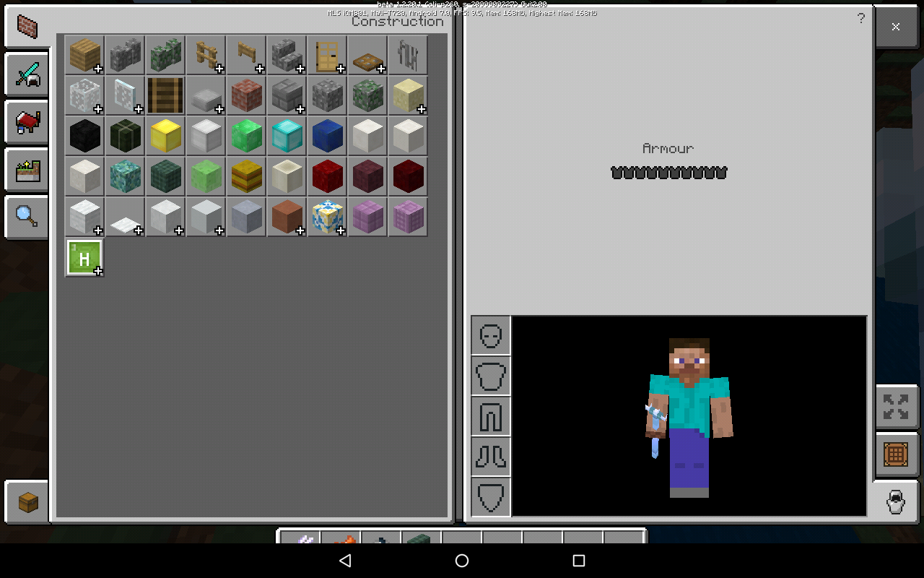924x578 pixels.
Task: Tap the Steve player model preview
Action: coord(689,418)
